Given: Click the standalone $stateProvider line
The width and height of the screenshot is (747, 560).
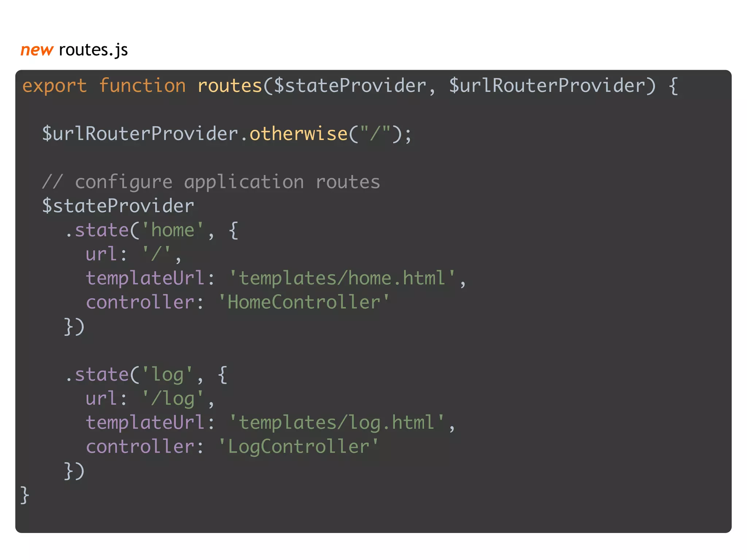Looking at the screenshot, I should pyautogui.click(x=118, y=206).
